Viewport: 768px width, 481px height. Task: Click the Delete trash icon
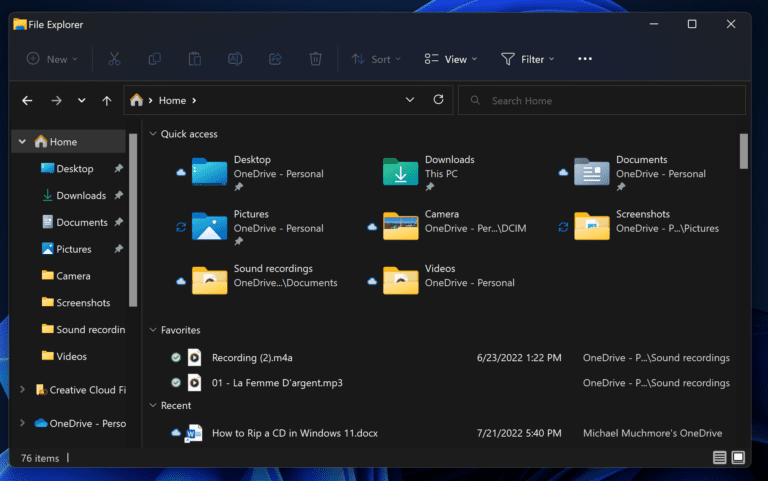click(x=315, y=59)
